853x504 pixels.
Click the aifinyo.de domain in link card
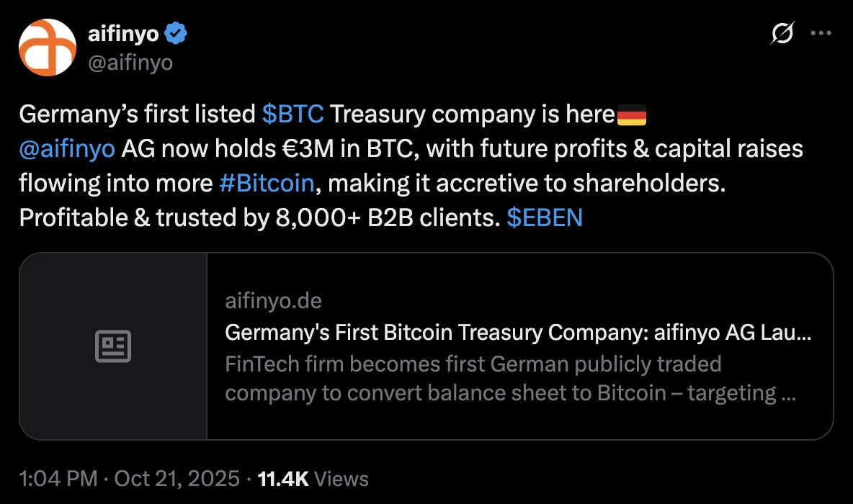click(x=273, y=300)
